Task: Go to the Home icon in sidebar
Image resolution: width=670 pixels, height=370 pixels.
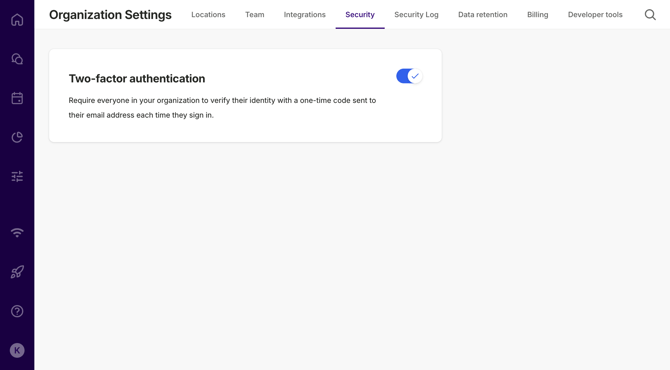Action: (x=17, y=20)
